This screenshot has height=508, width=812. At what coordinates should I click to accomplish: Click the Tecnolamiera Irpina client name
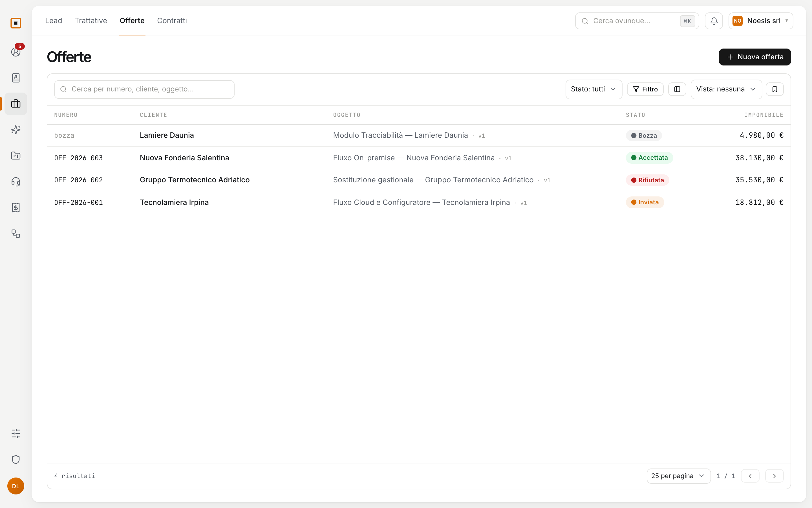click(174, 202)
